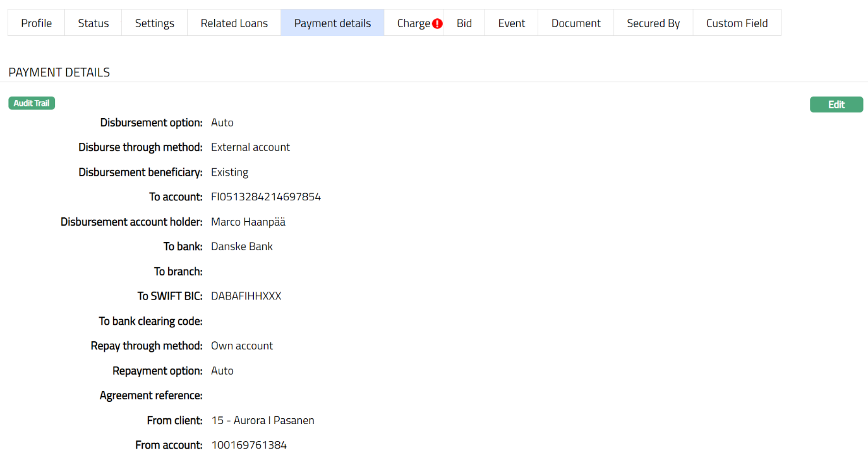Click the SWIFT BIC code DABAFIHHXXX
Image resolution: width=868 pixels, height=460 pixels.
pos(246,296)
